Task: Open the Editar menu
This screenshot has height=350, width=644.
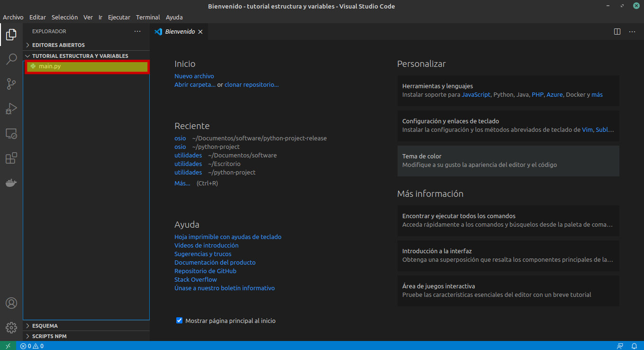Action: pyautogui.click(x=37, y=17)
